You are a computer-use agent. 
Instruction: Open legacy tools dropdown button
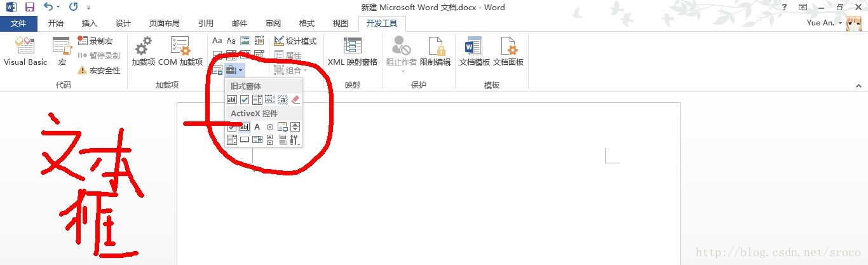click(235, 70)
